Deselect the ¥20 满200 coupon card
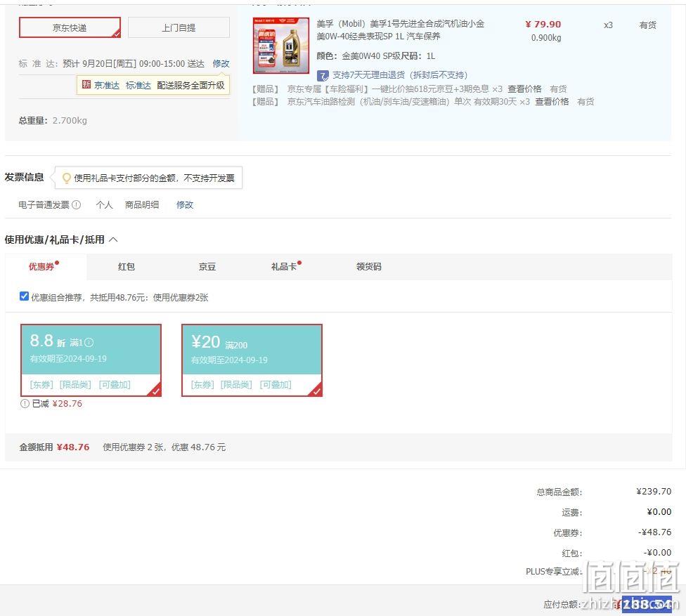Viewport: 686px width, 616px height. coord(252,360)
